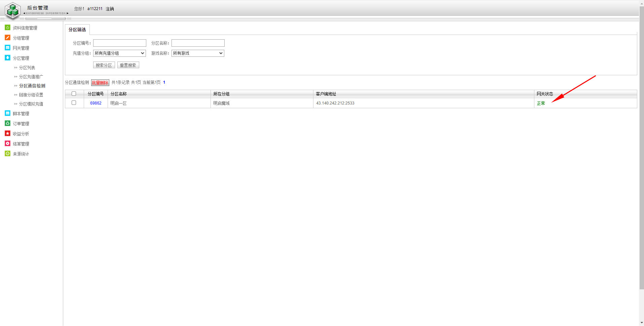Screen dimensions: 644x326
Task: Open the 充值分组 dropdown
Action: click(x=119, y=53)
